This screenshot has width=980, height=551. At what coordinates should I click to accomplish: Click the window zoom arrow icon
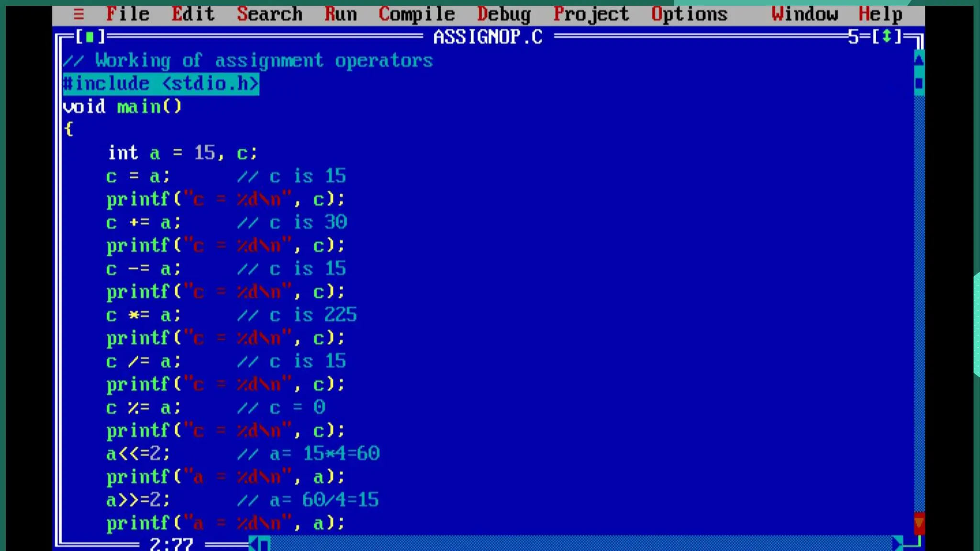[887, 36]
